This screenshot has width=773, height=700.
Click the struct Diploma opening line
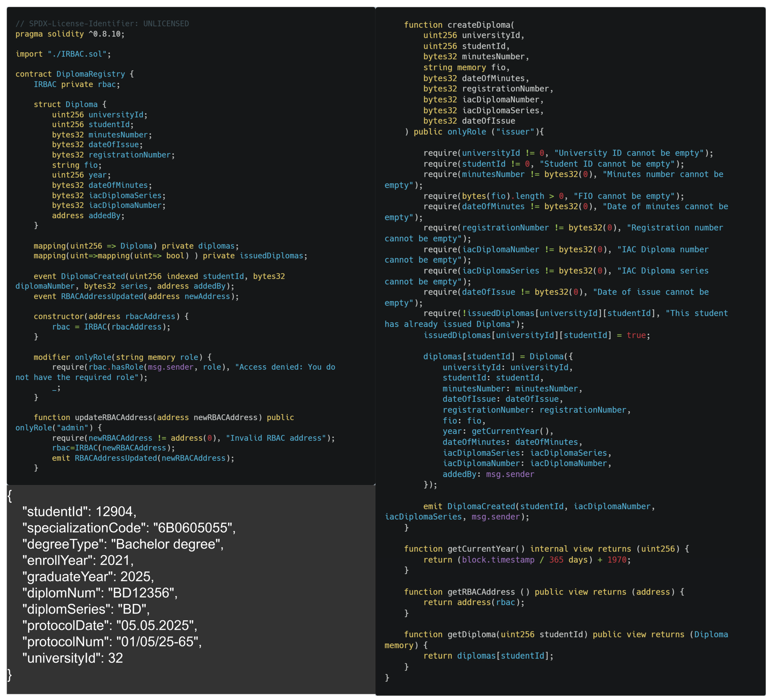point(70,104)
